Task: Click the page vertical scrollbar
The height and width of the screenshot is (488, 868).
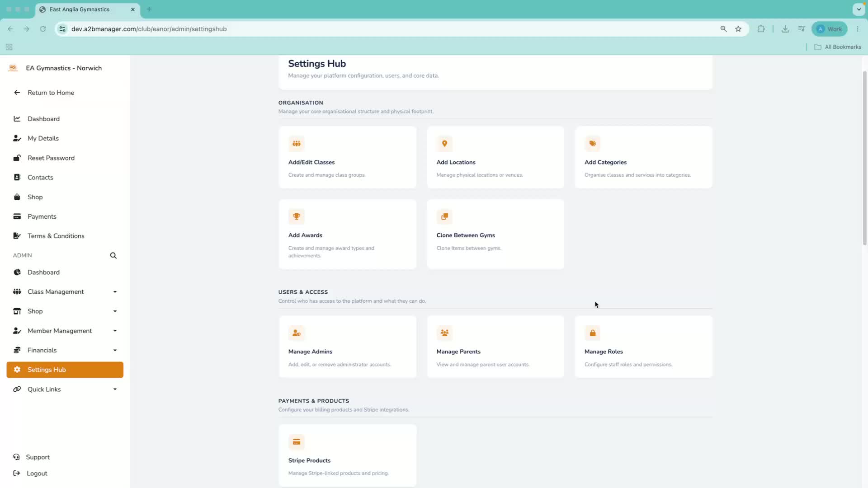Action: tap(864, 158)
